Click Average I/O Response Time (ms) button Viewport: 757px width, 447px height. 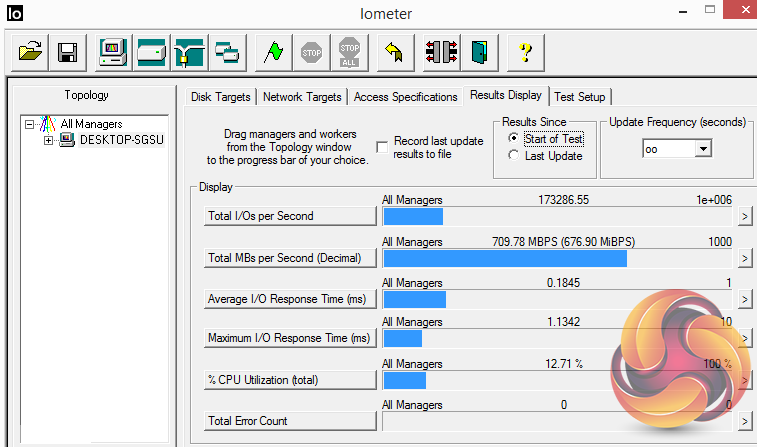(x=290, y=299)
